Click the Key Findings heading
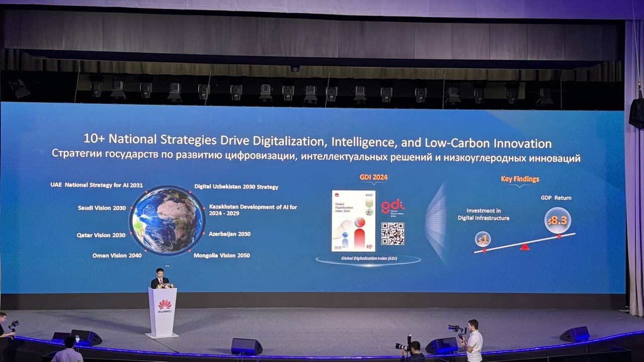644x362 pixels. click(520, 179)
